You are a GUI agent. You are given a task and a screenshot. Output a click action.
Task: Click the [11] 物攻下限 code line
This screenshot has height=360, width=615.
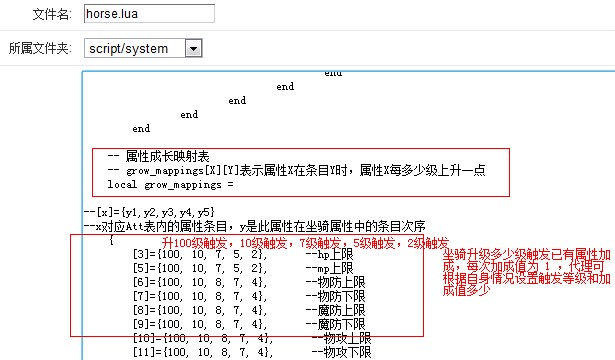click(252, 352)
